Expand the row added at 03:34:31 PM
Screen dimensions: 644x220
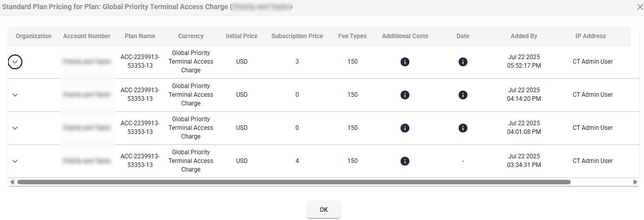[x=15, y=161]
